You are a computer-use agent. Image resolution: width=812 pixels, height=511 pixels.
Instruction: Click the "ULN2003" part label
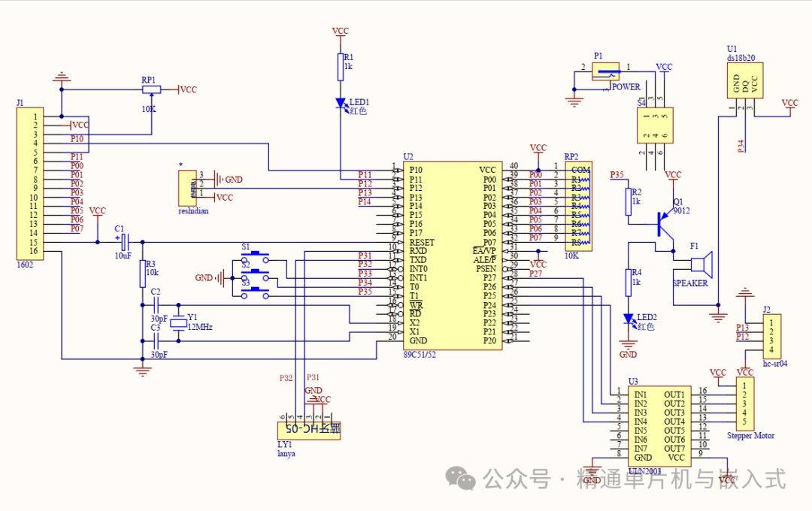coord(645,471)
